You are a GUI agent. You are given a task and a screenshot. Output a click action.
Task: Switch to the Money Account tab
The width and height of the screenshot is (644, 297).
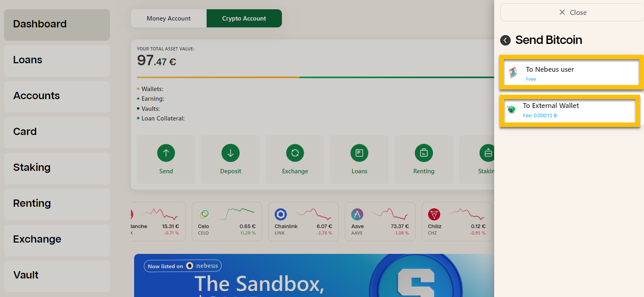(x=169, y=19)
